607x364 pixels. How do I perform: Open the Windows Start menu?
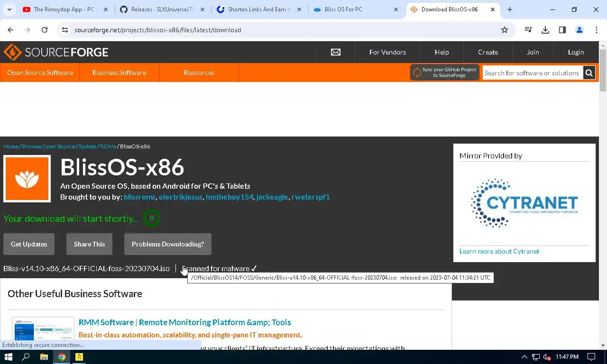(9, 357)
